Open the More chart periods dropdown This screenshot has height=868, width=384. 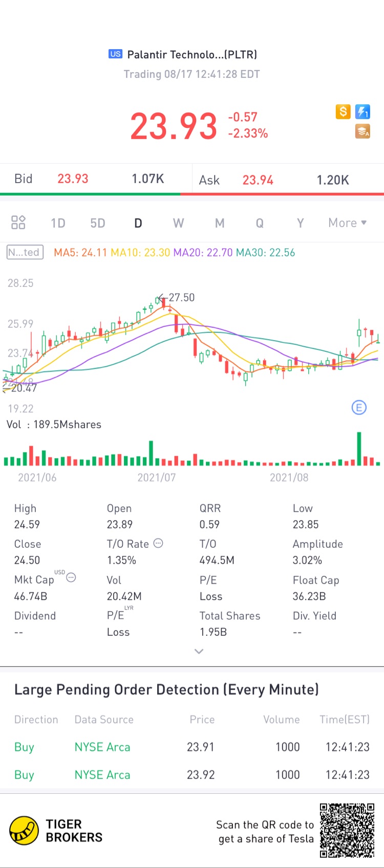[x=348, y=223]
